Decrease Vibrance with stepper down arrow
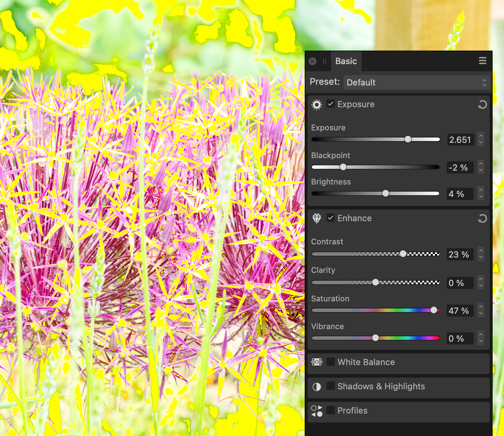The image size is (504, 436). click(481, 342)
